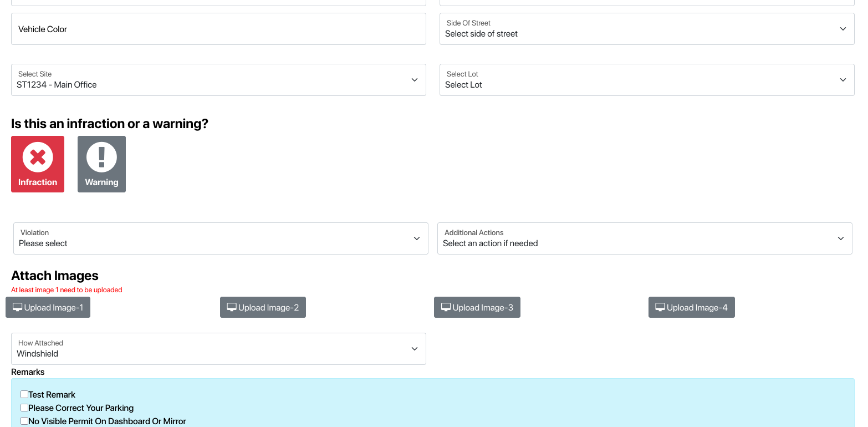The width and height of the screenshot is (868, 427).
Task: Enable Please Correct Your Parking remark
Action: coord(24,408)
